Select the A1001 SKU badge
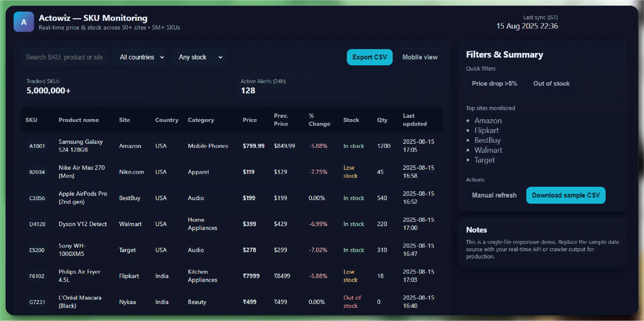 click(37, 146)
